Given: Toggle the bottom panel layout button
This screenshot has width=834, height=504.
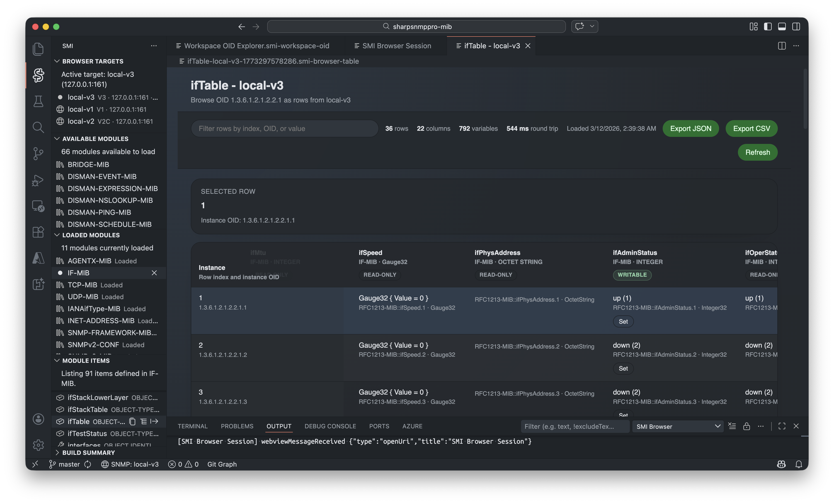Looking at the screenshot, I should 782,27.
